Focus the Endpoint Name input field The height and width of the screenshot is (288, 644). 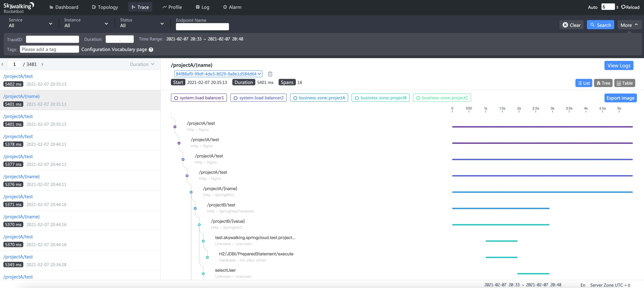click(202, 26)
